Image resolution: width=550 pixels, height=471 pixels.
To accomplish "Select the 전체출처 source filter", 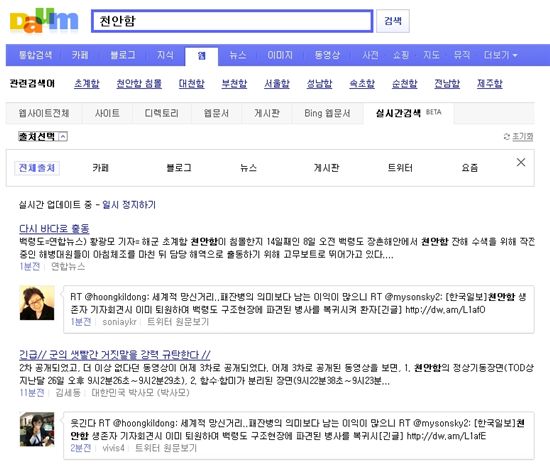I will click(x=37, y=168).
